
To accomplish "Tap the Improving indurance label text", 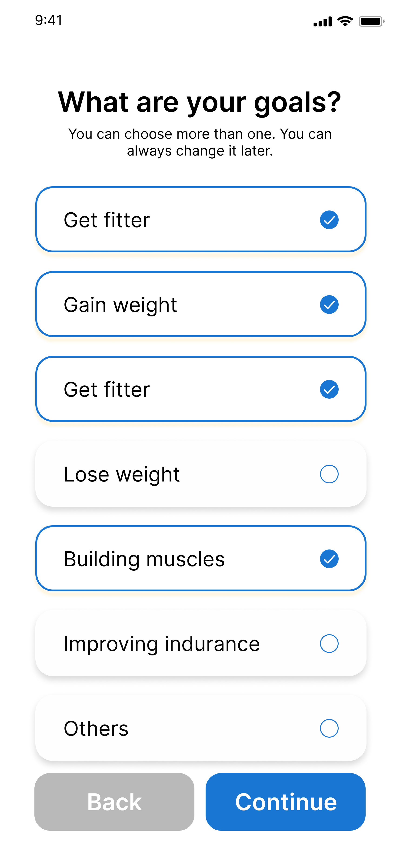I will coord(162,644).
